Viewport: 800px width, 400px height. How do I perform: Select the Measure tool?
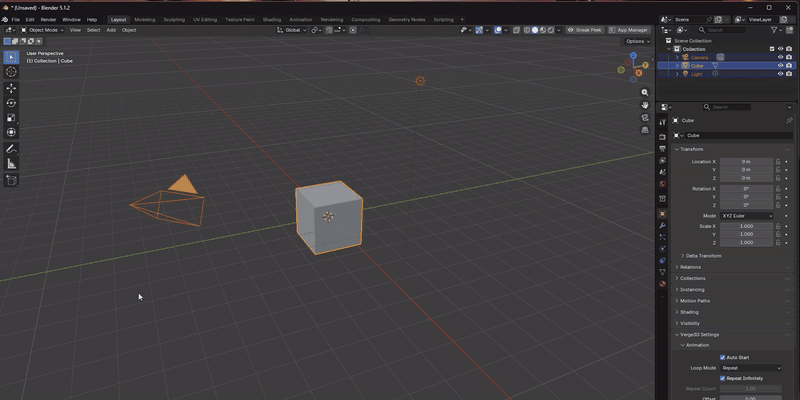point(11,164)
